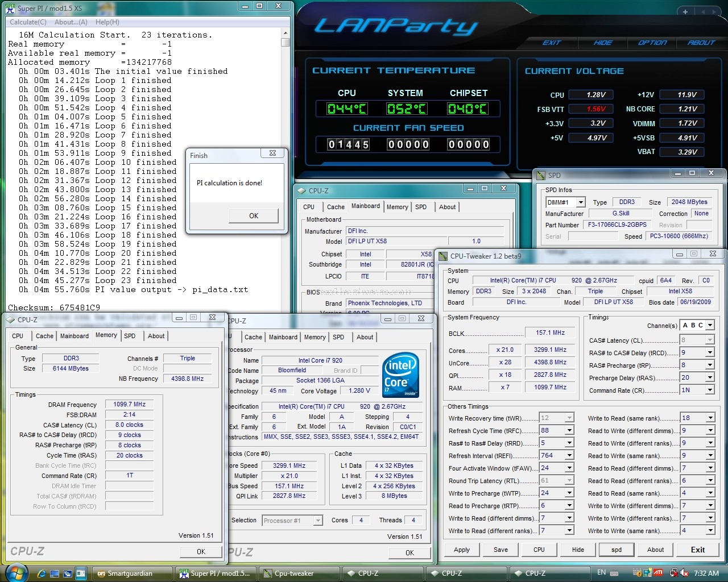
Task: Switch to Cpu-tweaker taskbar button
Action: [x=299, y=573]
